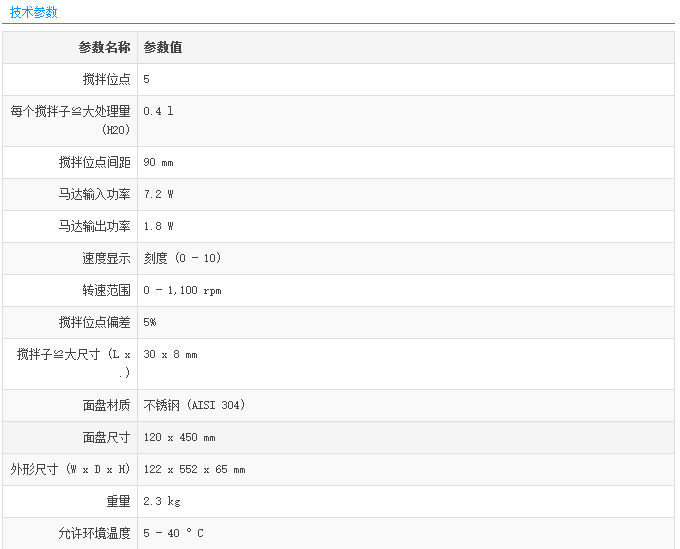Click the 0 - 1,100 rpm value
680x549 pixels.
coord(182,290)
